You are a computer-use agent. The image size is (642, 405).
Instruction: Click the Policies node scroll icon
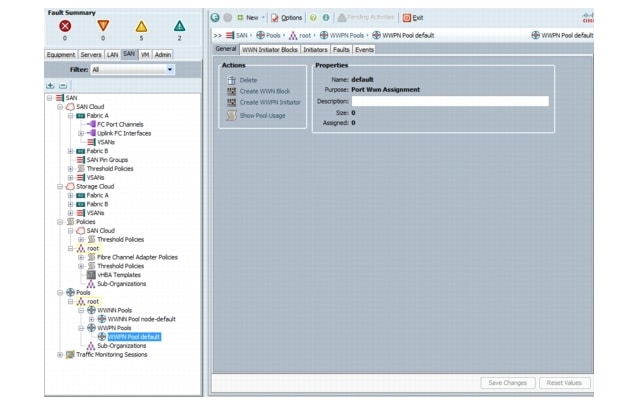[70, 222]
